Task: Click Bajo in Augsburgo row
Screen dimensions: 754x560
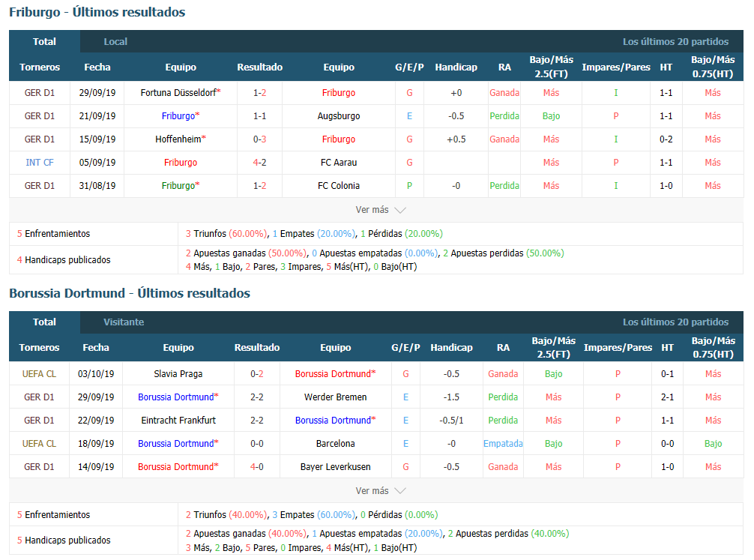Action: tap(551, 116)
